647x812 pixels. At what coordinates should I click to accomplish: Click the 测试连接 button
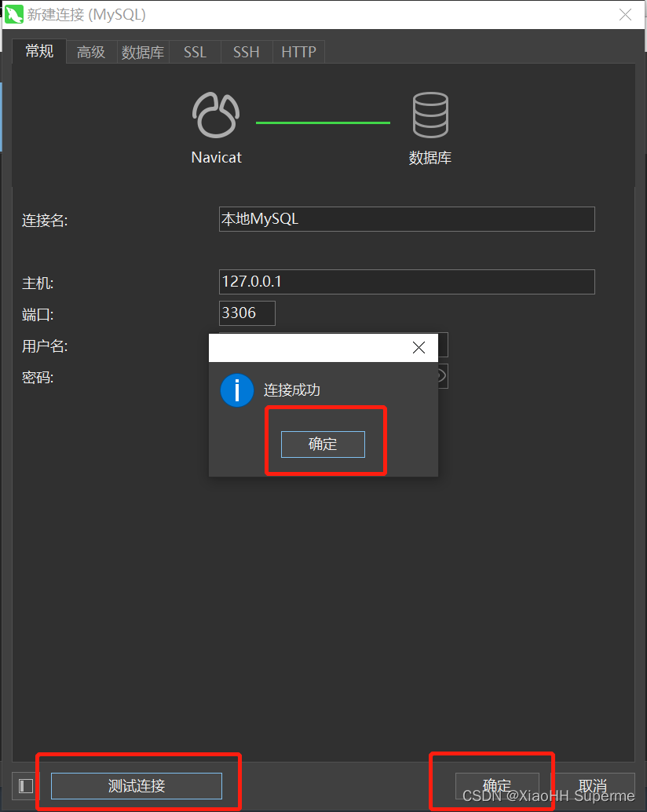[137, 785]
